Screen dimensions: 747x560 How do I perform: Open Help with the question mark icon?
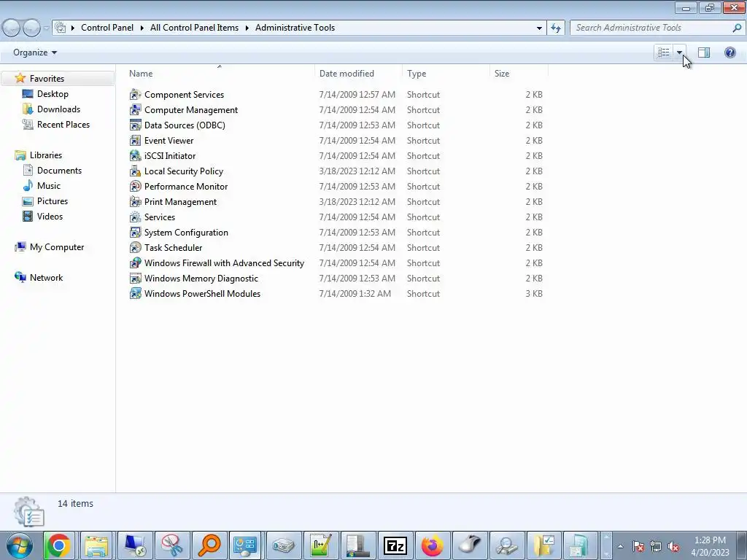pyautogui.click(x=729, y=52)
